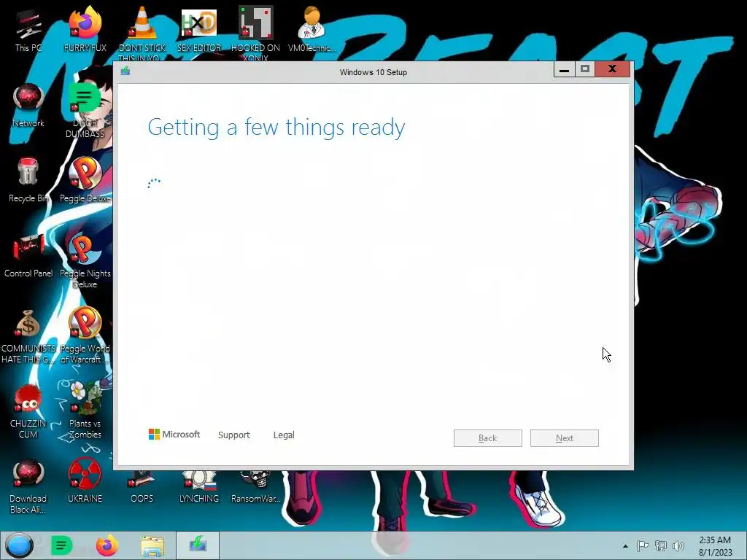Click the Start orb button
Screen dimensions: 747x560
tap(19, 545)
